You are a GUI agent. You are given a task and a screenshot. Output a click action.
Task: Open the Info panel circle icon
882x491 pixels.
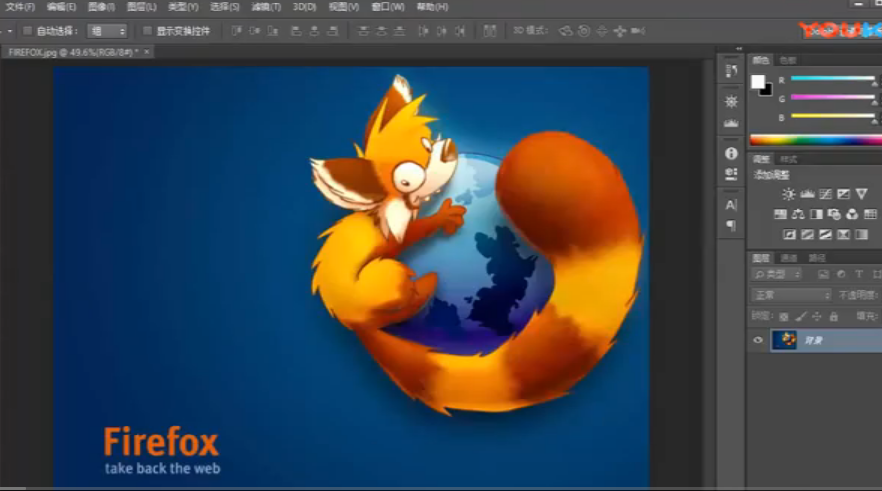click(731, 153)
